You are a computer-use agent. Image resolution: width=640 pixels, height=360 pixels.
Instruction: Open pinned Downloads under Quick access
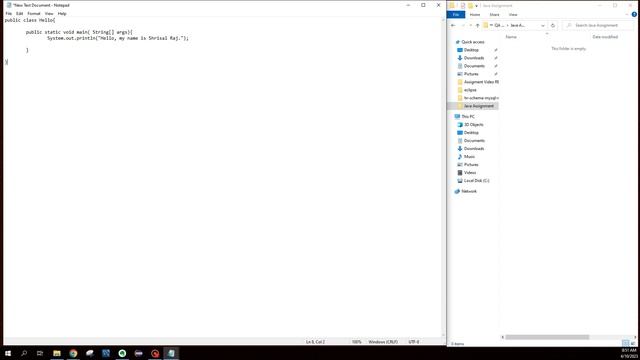pyautogui.click(x=474, y=58)
